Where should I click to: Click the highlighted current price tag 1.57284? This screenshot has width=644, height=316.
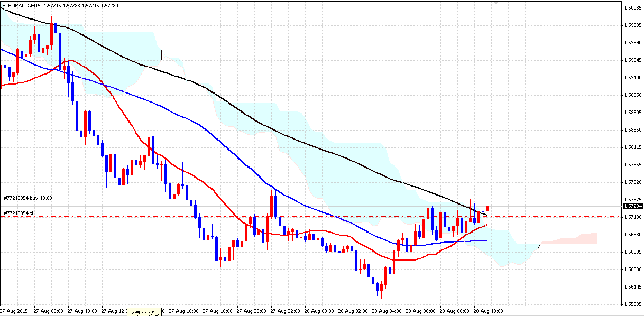[x=632, y=206]
